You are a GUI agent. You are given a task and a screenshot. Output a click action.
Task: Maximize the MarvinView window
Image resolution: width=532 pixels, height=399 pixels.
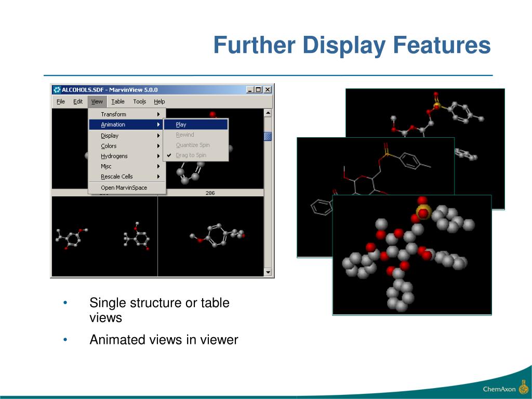point(259,90)
